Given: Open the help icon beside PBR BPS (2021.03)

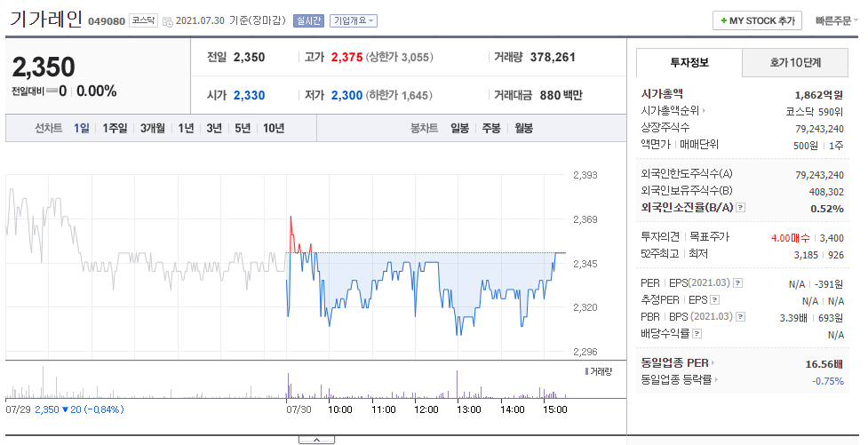Looking at the screenshot, I should [x=741, y=316].
